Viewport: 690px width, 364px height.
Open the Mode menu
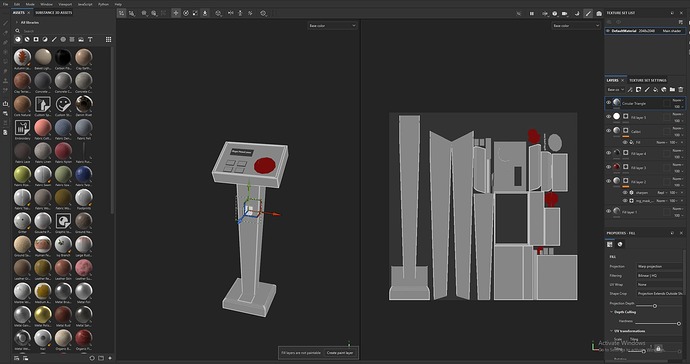point(30,4)
